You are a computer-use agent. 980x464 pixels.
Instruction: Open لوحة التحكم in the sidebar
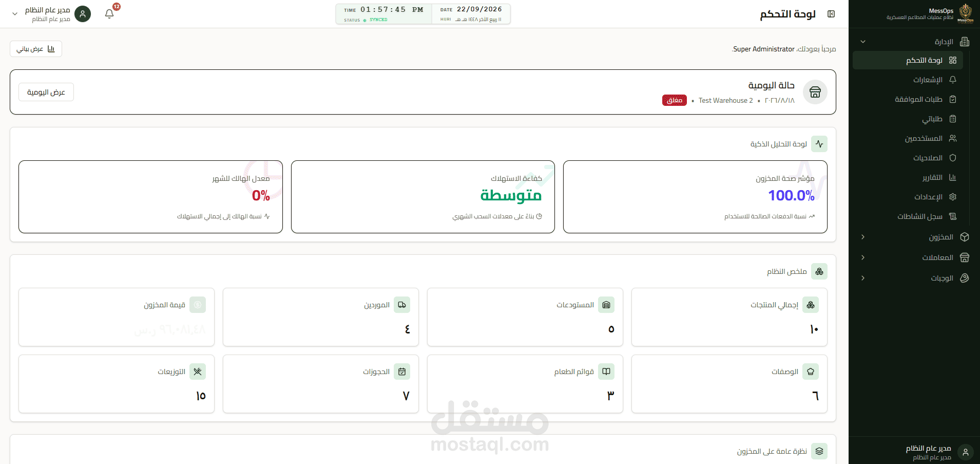908,60
